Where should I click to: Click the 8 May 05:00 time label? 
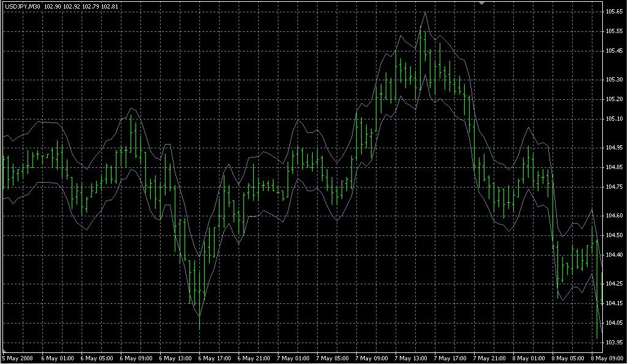(x=568, y=358)
